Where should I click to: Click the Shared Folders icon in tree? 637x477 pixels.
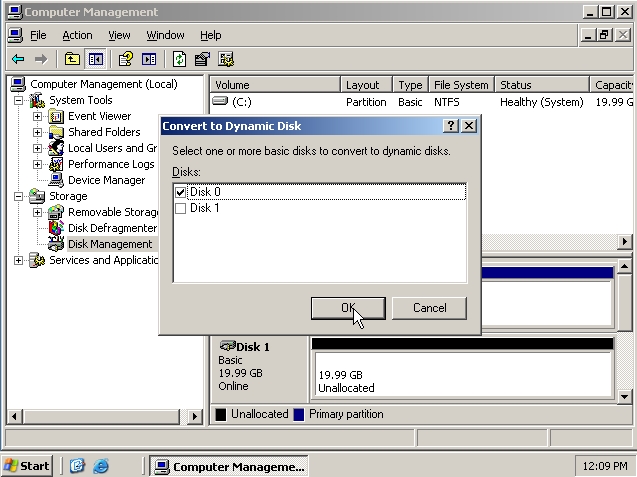click(x=56, y=132)
